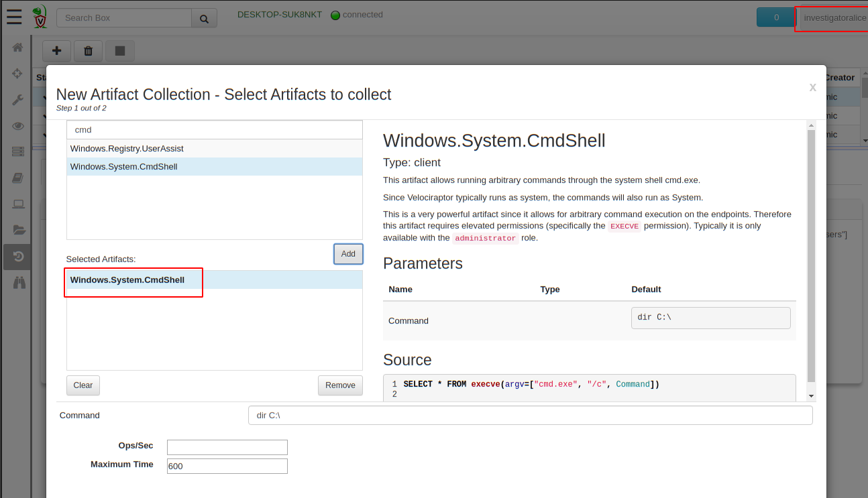
Task: Open Home from the sidebar
Action: [17, 48]
